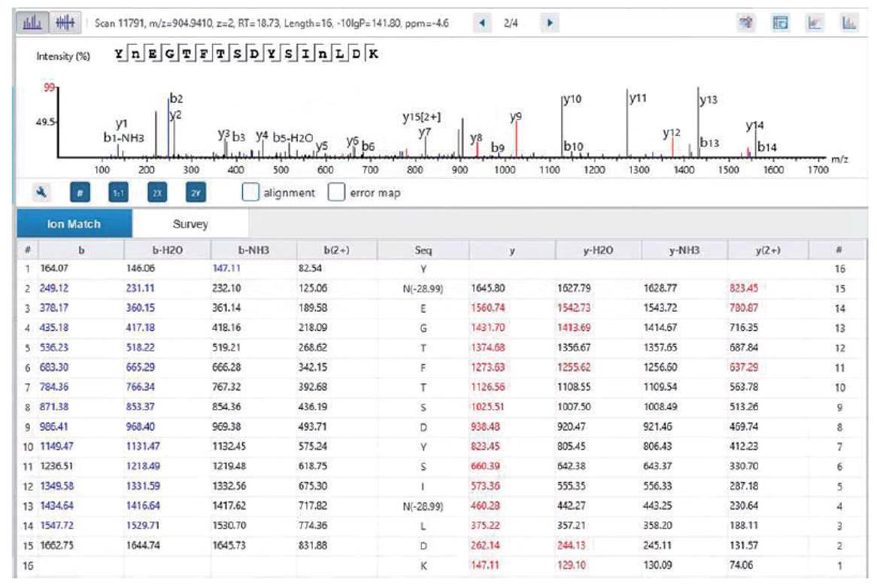877x588 pixels.
Task: Click N(-28.99) in Seq row 2
Action: pyautogui.click(x=423, y=289)
